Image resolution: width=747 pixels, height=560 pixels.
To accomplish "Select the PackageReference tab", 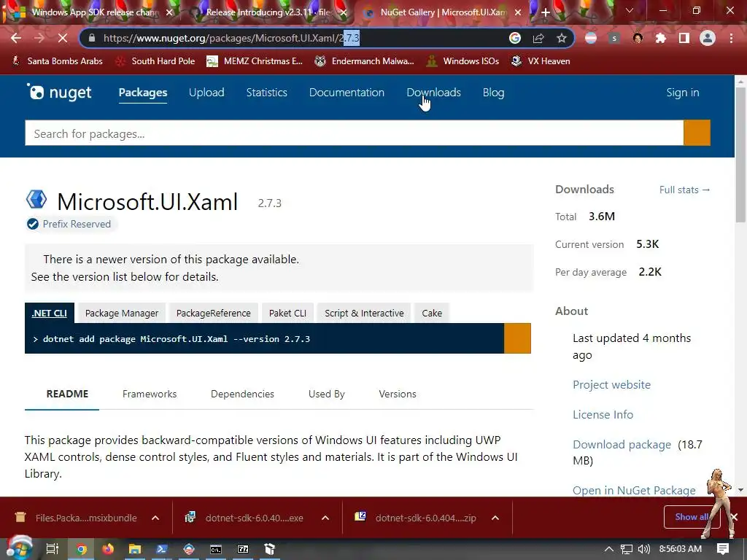I will click(214, 313).
